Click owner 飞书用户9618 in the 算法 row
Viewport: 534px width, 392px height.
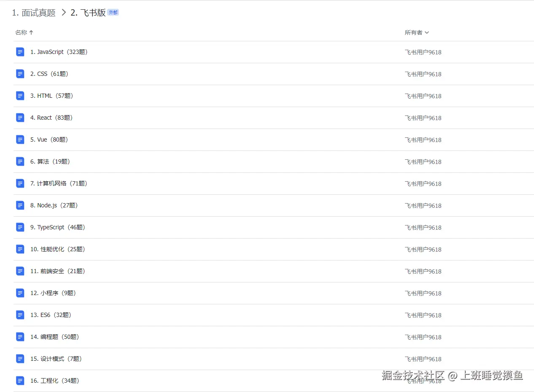click(x=423, y=162)
